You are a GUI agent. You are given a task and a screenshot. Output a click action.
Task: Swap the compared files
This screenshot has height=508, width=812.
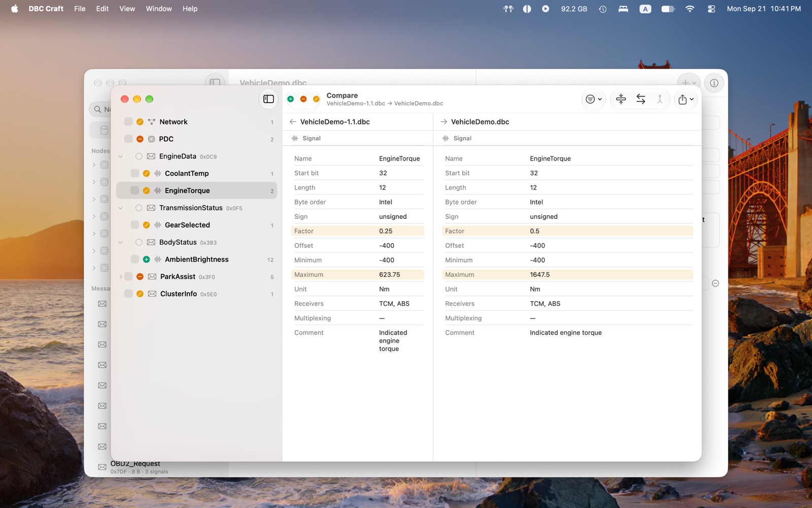tap(640, 99)
